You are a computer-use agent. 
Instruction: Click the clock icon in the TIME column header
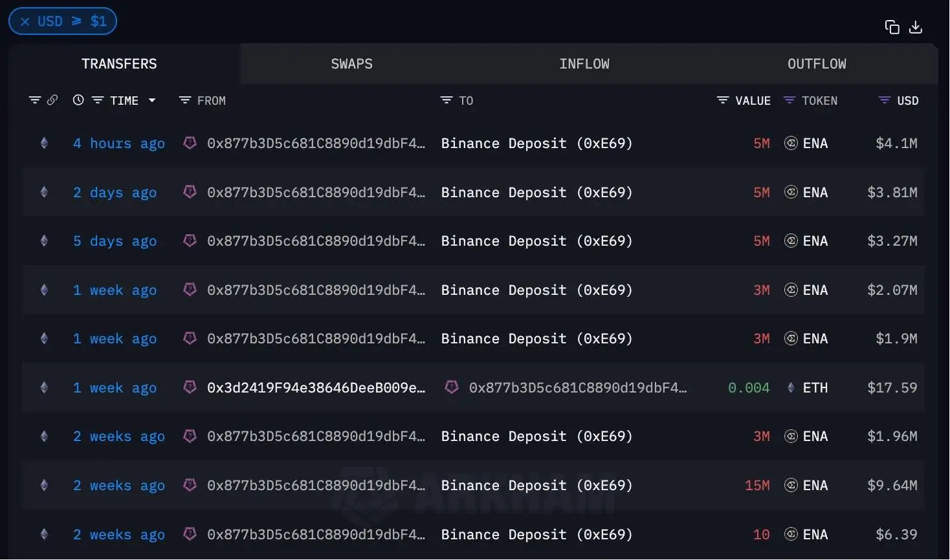point(78,100)
